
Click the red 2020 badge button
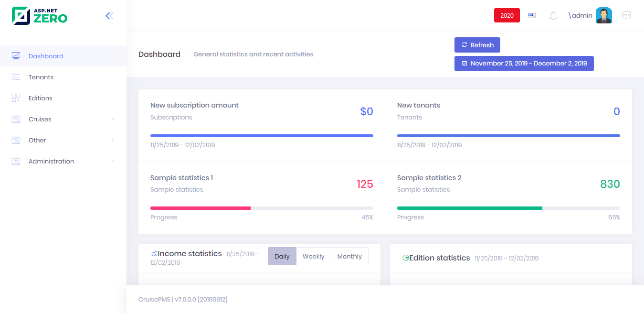click(507, 15)
